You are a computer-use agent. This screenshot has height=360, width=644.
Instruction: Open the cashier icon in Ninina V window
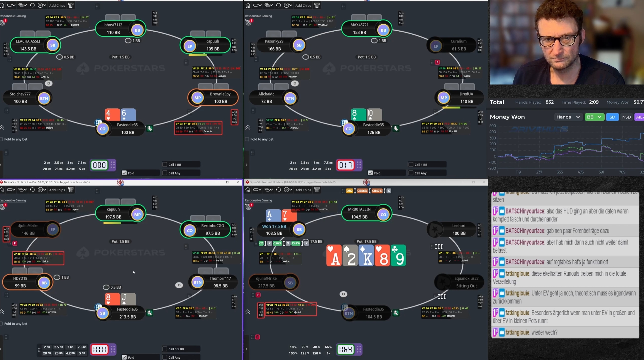[71, 190]
